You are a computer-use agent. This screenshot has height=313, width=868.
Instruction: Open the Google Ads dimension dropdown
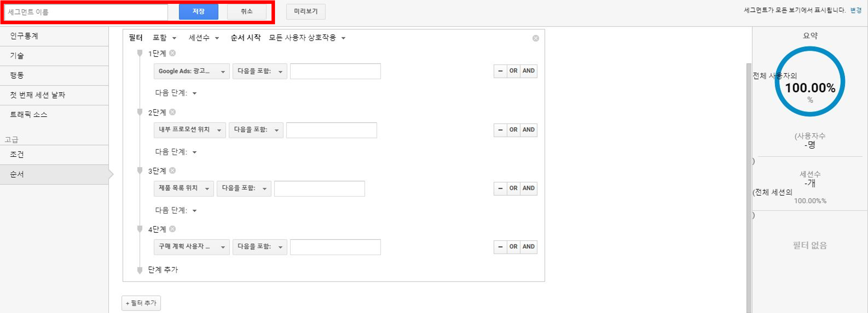191,71
